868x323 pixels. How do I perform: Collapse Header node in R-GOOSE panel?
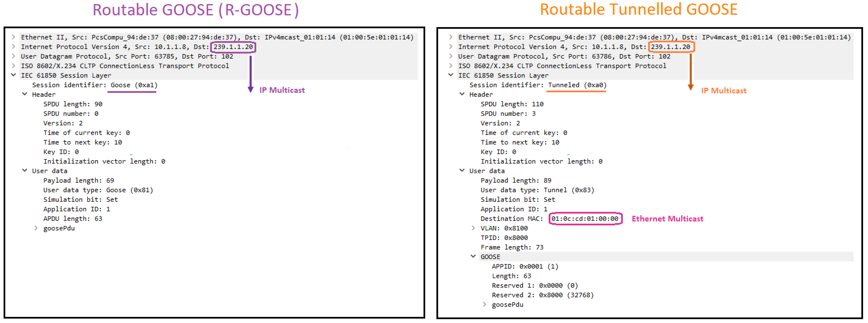[25, 94]
